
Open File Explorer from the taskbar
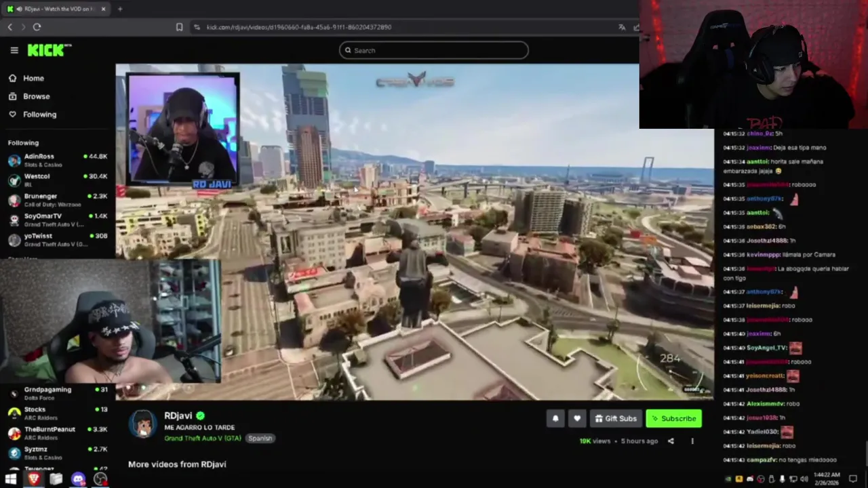click(56, 479)
